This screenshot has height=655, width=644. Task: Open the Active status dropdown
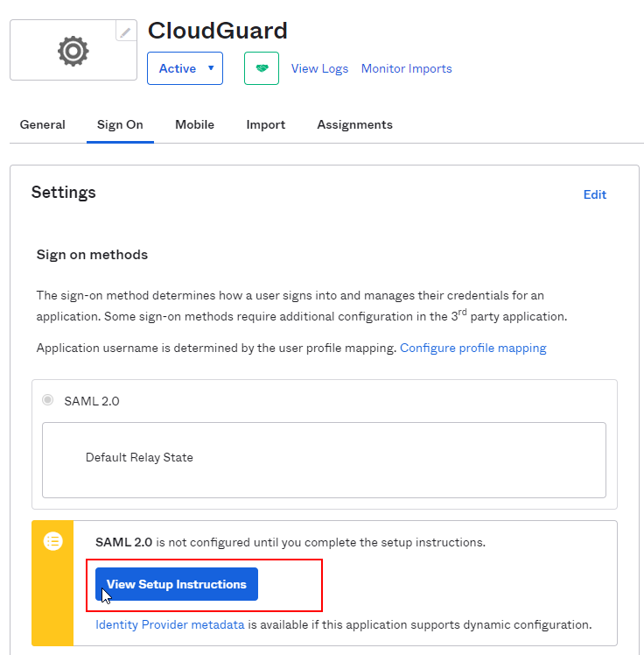185,68
